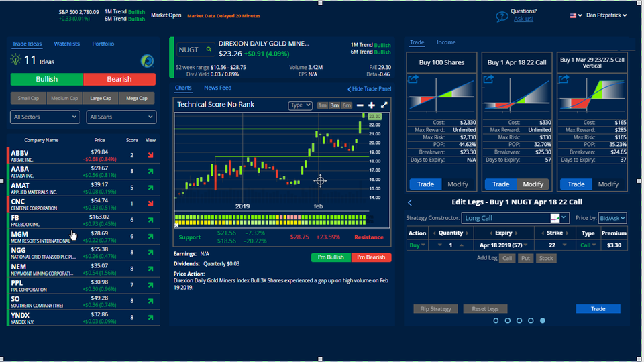Click the search magnifier next to NUGT
The height and width of the screenshot is (362, 644).
pos(209,49)
